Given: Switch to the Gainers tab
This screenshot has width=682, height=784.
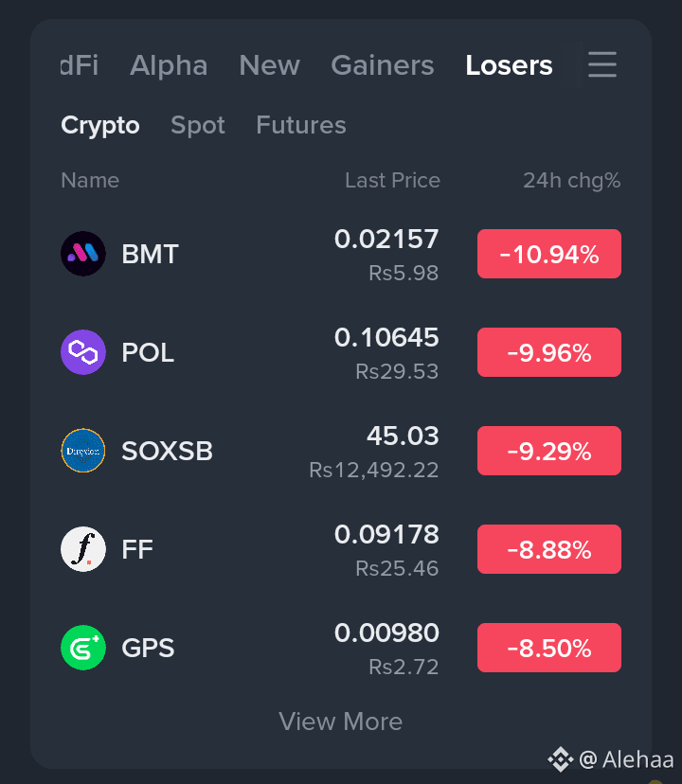Looking at the screenshot, I should [383, 65].
